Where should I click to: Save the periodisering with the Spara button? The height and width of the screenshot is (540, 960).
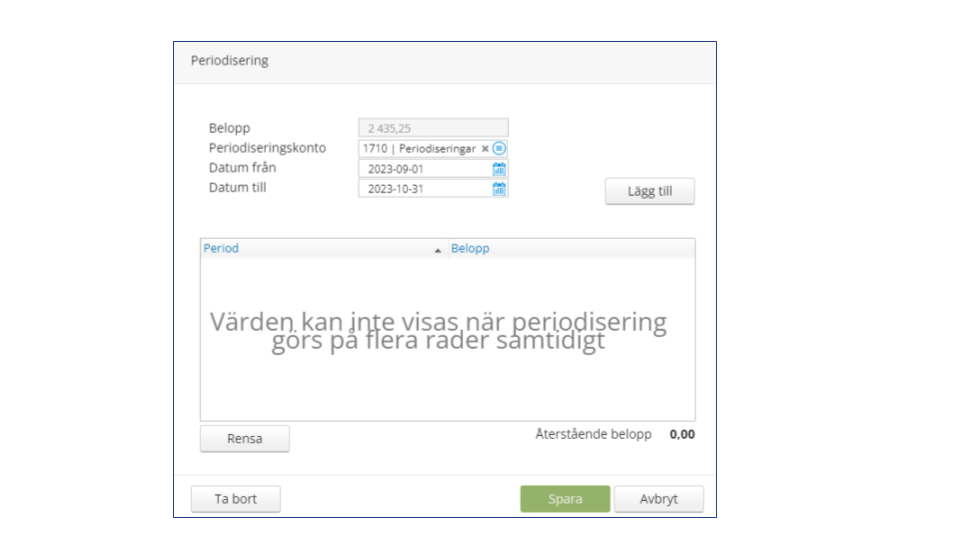tap(565, 499)
